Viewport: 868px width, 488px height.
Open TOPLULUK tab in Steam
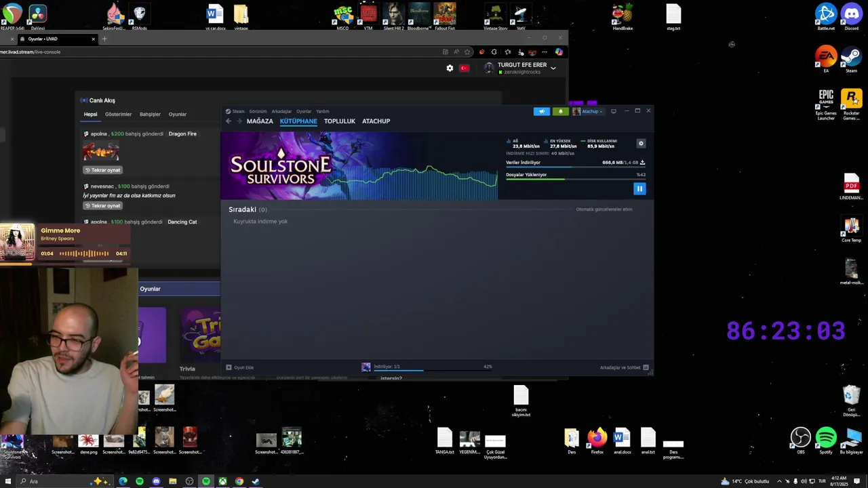[x=340, y=121]
